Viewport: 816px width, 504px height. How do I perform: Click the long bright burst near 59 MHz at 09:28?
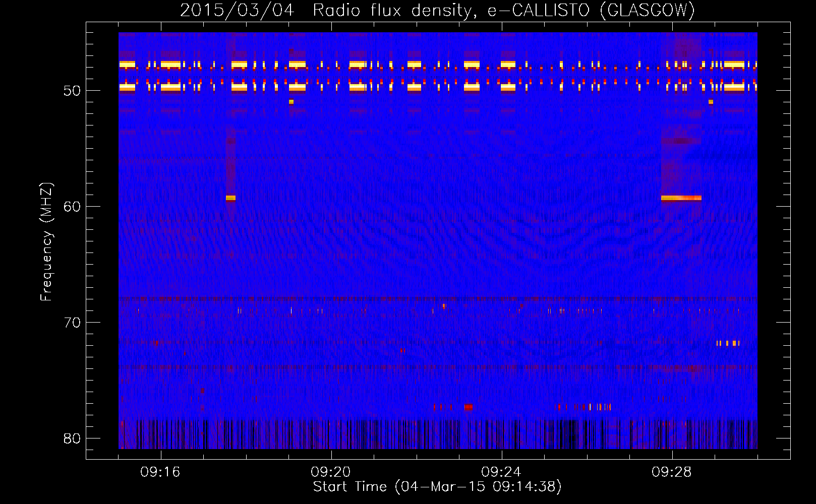coord(681,198)
